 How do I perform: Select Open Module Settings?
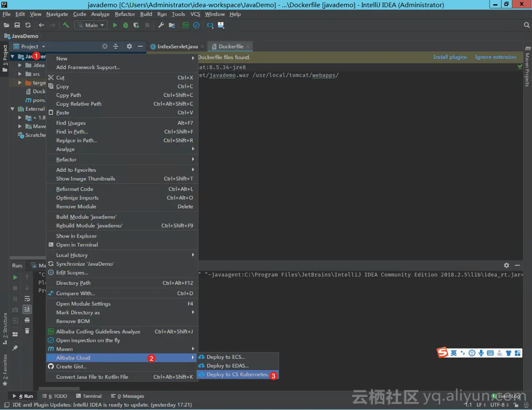[122, 304]
